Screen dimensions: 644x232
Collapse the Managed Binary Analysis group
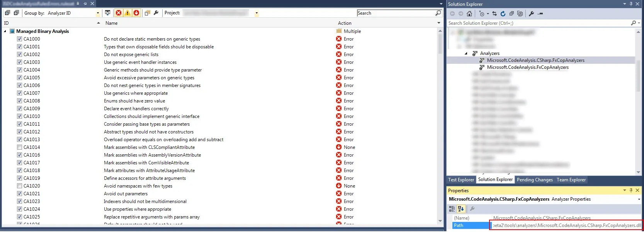coord(5,31)
